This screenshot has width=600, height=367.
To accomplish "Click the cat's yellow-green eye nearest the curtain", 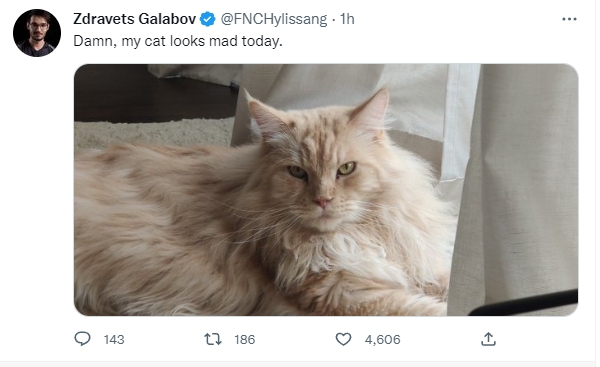I will tap(347, 169).
